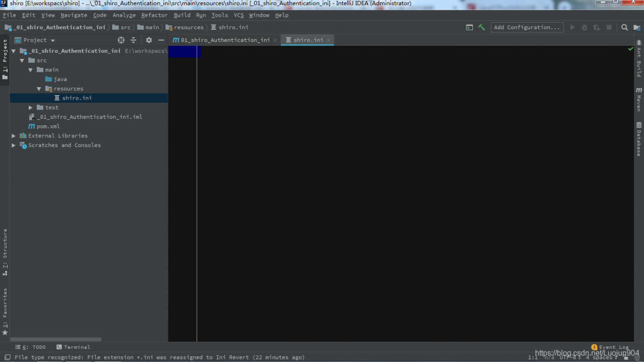Open the Terminal tool window
Image resolution: width=644 pixels, height=362 pixels.
73,347
